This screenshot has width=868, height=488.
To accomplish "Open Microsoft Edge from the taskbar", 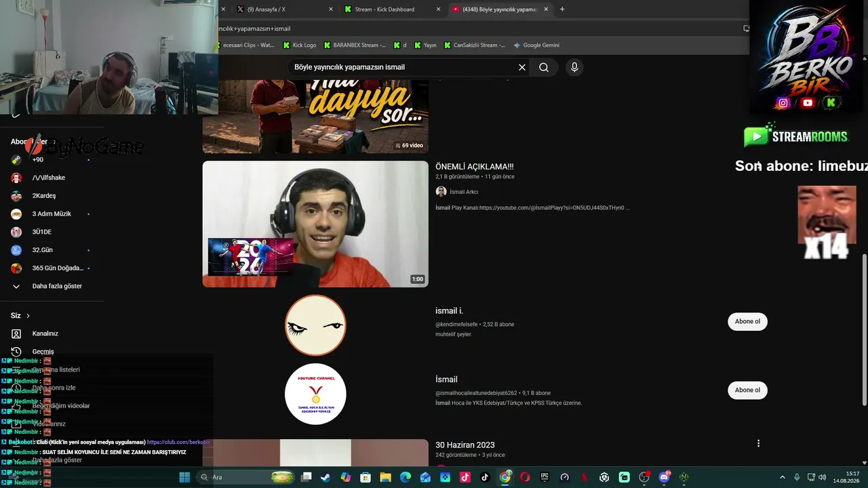I will click(x=406, y=477).
